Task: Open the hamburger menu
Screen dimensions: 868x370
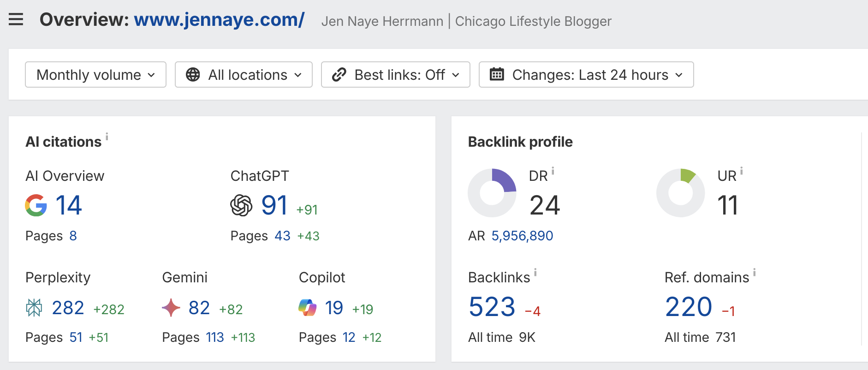Action: pyautogui.click(x=16, y=19)
